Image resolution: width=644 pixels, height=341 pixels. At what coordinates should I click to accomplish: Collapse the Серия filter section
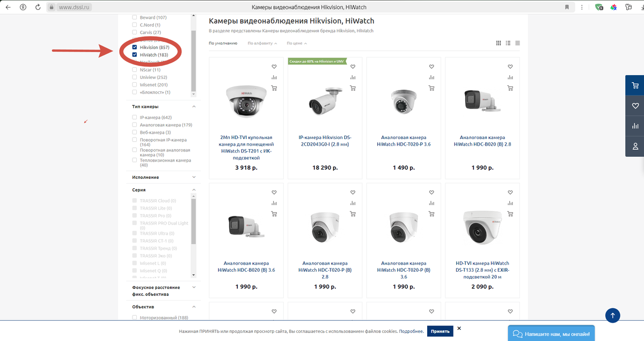[x=194, y=190]
